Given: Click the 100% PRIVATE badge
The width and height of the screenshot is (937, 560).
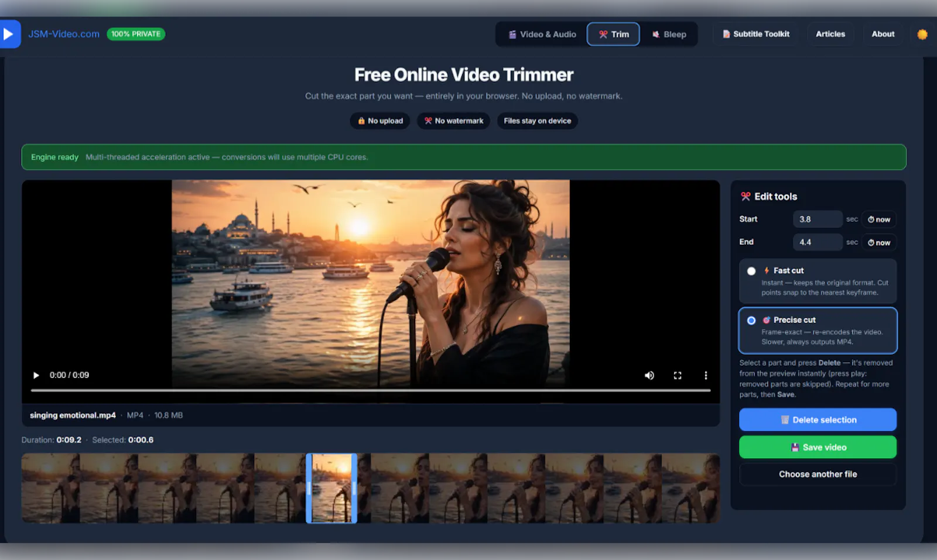Looking at the screenshot, I should [x=136, y=34].
